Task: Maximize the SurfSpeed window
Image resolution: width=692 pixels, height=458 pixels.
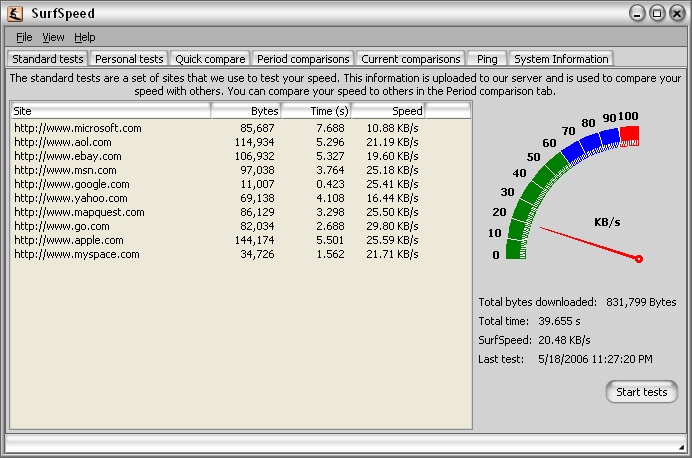Action: (657, 13)
